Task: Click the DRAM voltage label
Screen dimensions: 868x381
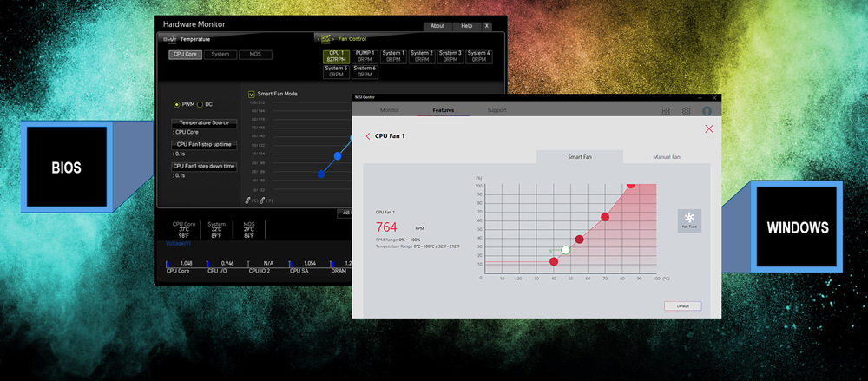Action: pyautogui.click(x=339, y=271)
